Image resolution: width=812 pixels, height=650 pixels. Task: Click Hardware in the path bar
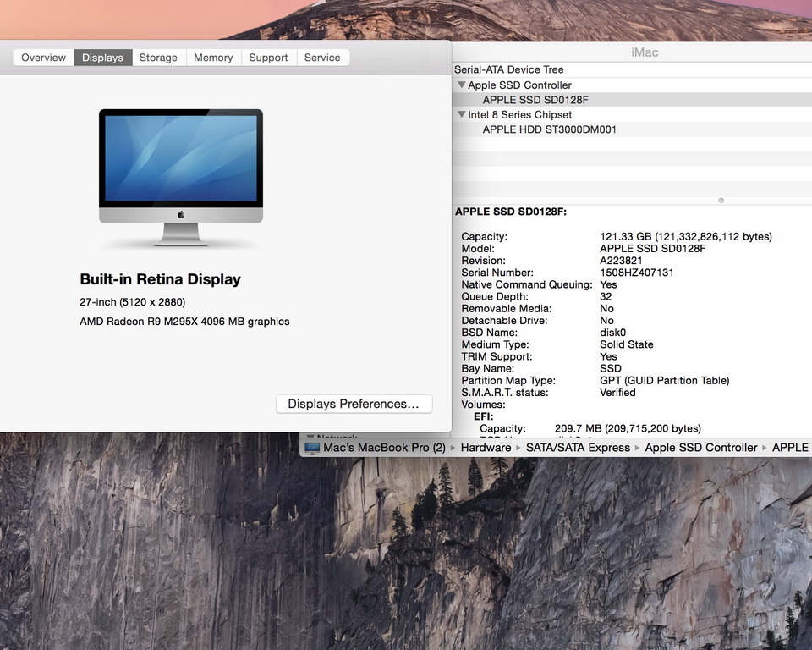(486, 448)
